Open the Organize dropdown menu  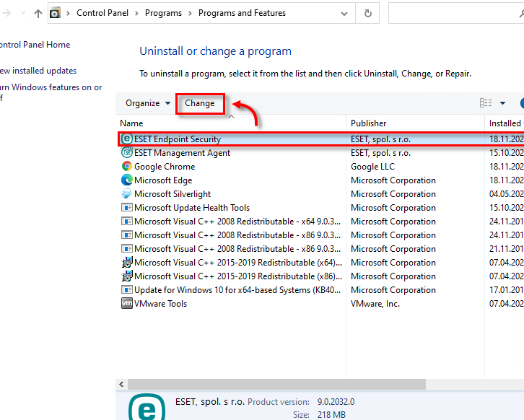pos(148,103)
